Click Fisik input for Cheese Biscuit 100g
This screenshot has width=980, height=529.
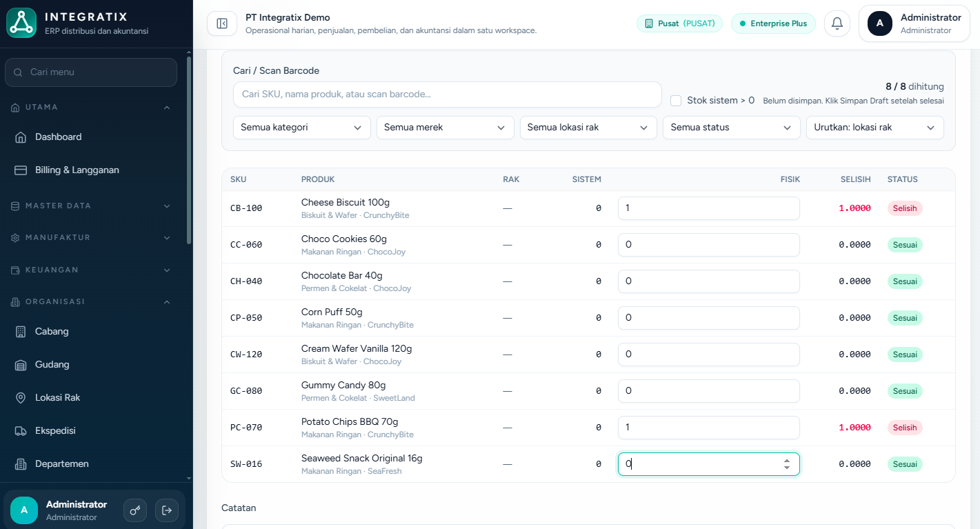click(709, 208)
